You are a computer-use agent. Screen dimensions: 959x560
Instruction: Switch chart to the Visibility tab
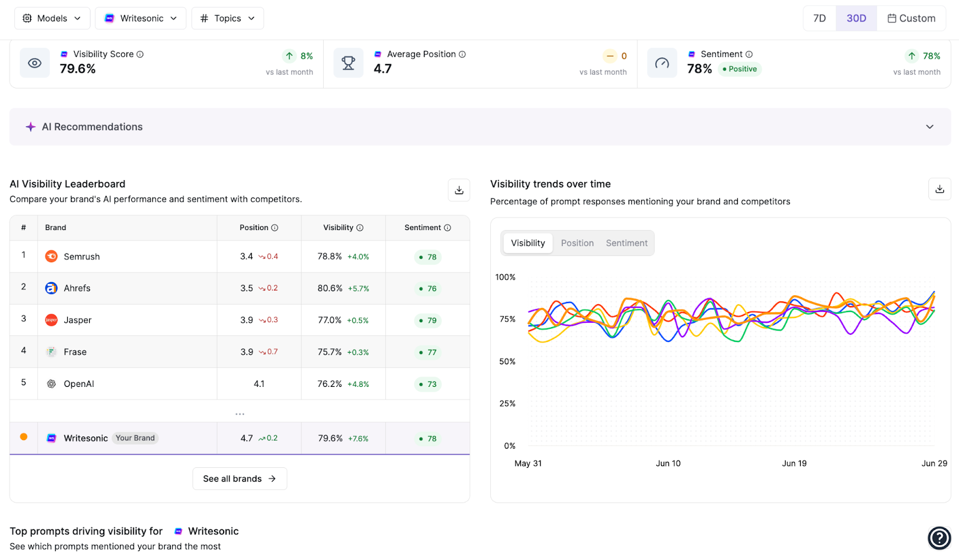pos(528,243)
